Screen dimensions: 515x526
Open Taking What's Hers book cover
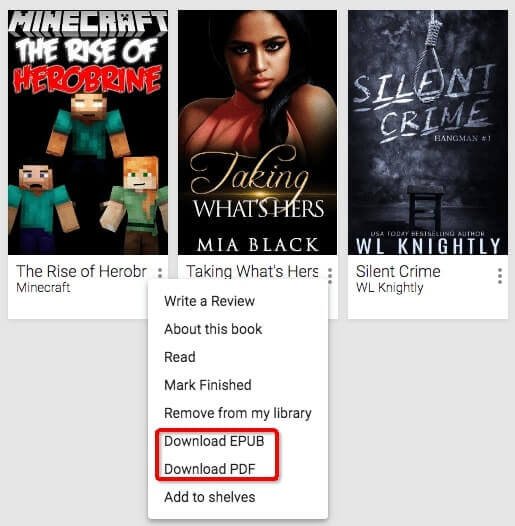257,133
